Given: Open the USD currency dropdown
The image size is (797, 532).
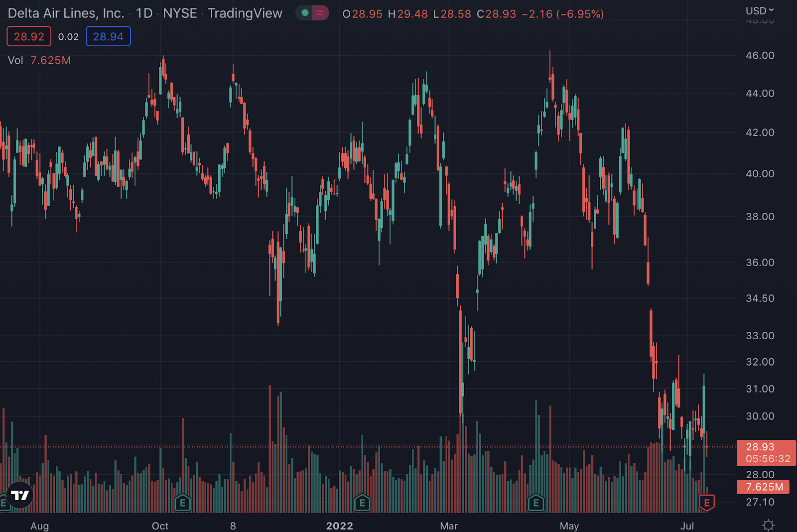Looking at the screenshot, I should [x=760, y=10].
